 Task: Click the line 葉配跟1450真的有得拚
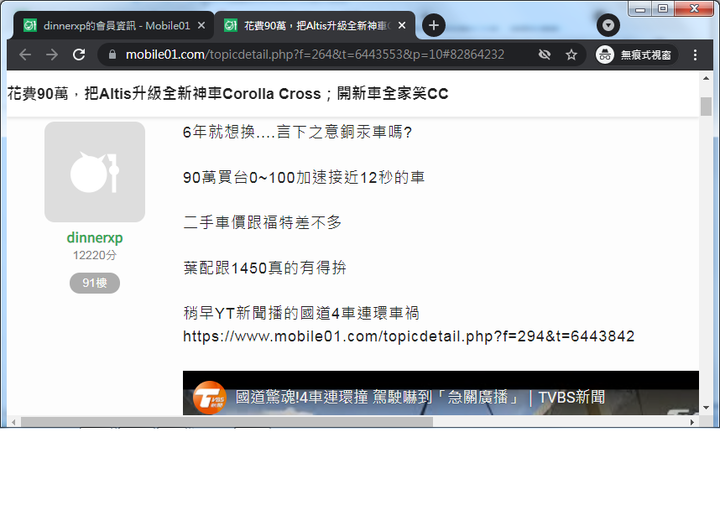click(264, 268)
